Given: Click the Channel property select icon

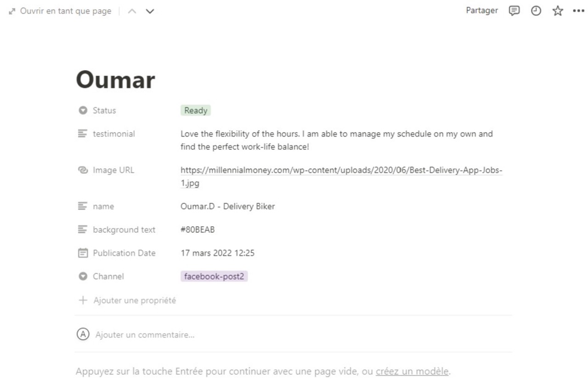Looking at the screenshot, I should 83,276.
